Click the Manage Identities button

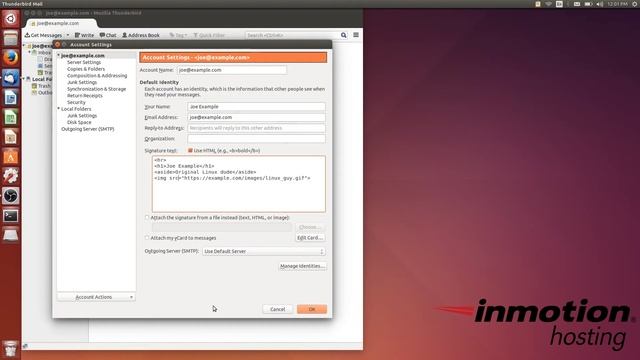pos(302,266)
